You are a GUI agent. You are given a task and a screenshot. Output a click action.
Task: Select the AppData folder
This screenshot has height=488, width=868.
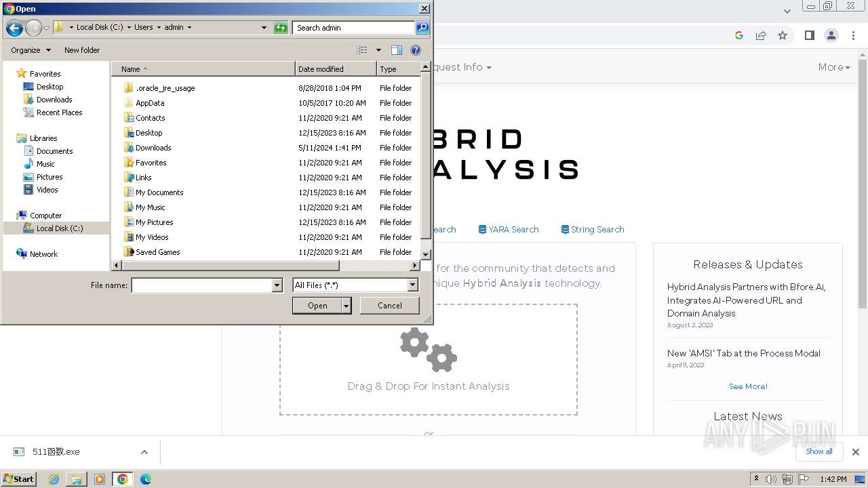point(150,103)
